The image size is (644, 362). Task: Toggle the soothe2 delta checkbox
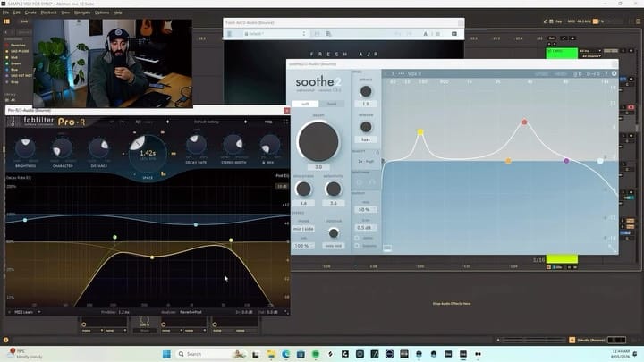pyautogui.click(x=357, y=238)
